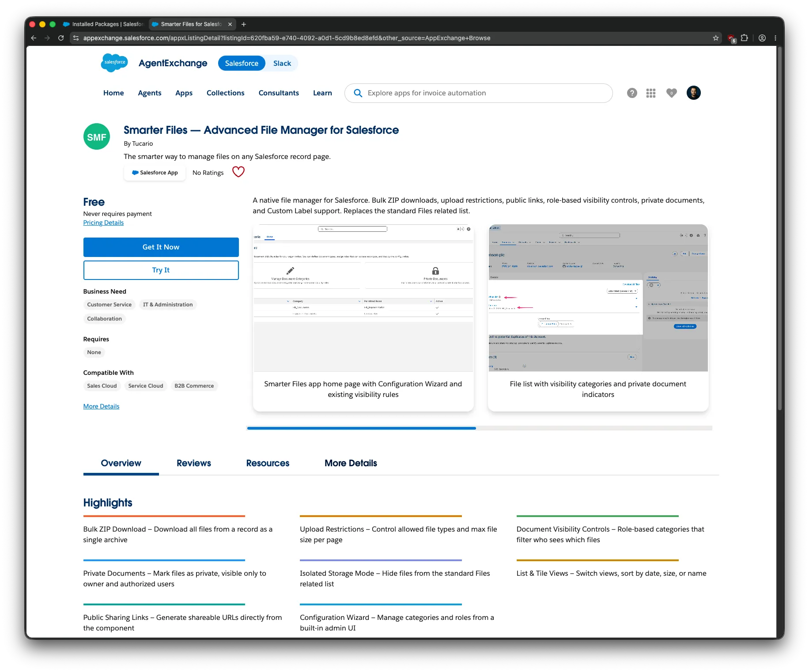The image size is (809, 672).
Task: Reload the current page
Action: 61,38
